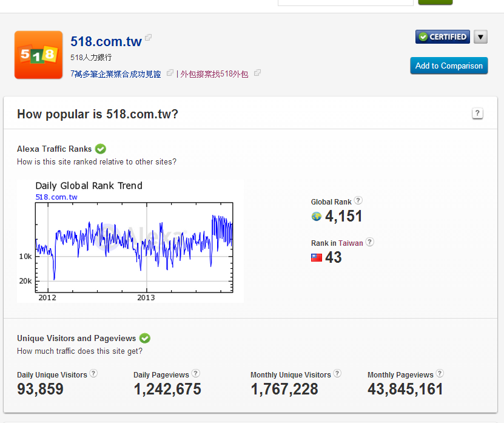Open help for How popular section
504x423 pixels.
[477, 113]
